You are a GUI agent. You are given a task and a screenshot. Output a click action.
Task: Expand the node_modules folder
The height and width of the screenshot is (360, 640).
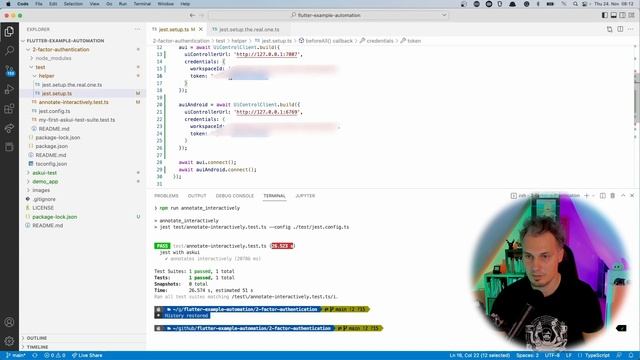31,58
